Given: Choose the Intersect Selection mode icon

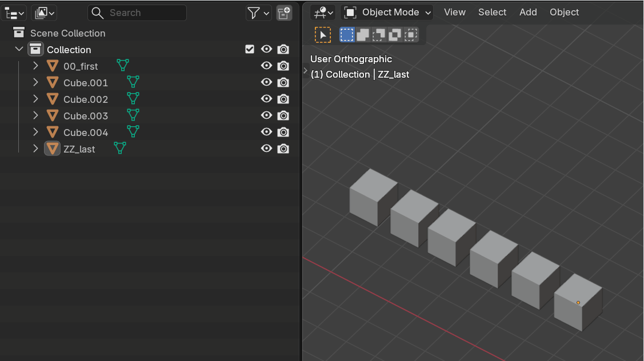Looking at the screenshot, I should coord(411,35).
